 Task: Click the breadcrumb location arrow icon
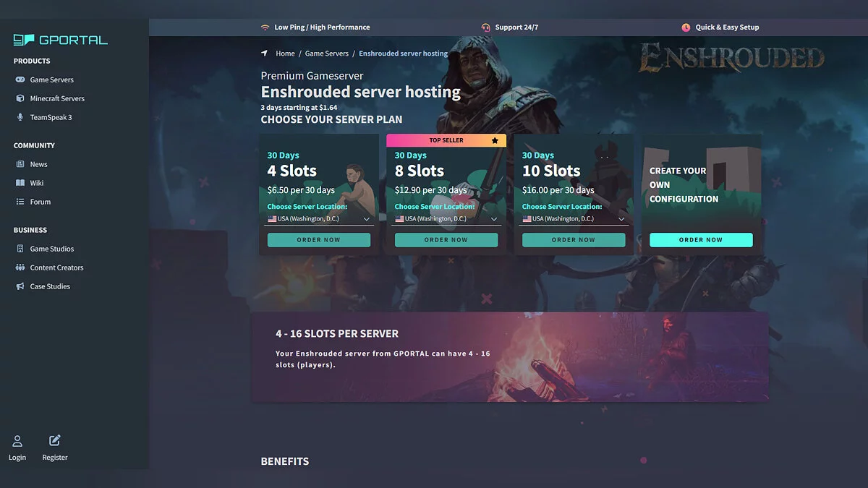(265, 53)
